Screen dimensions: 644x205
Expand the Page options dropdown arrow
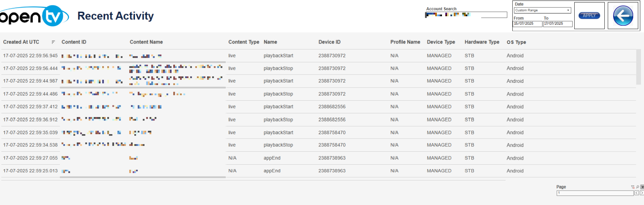[x=642, y=187]
